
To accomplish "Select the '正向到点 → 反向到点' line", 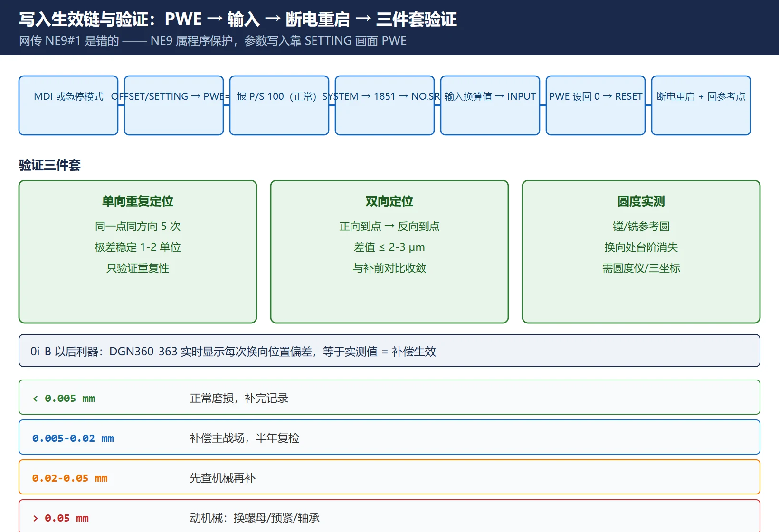I will (x=389, y=226).
